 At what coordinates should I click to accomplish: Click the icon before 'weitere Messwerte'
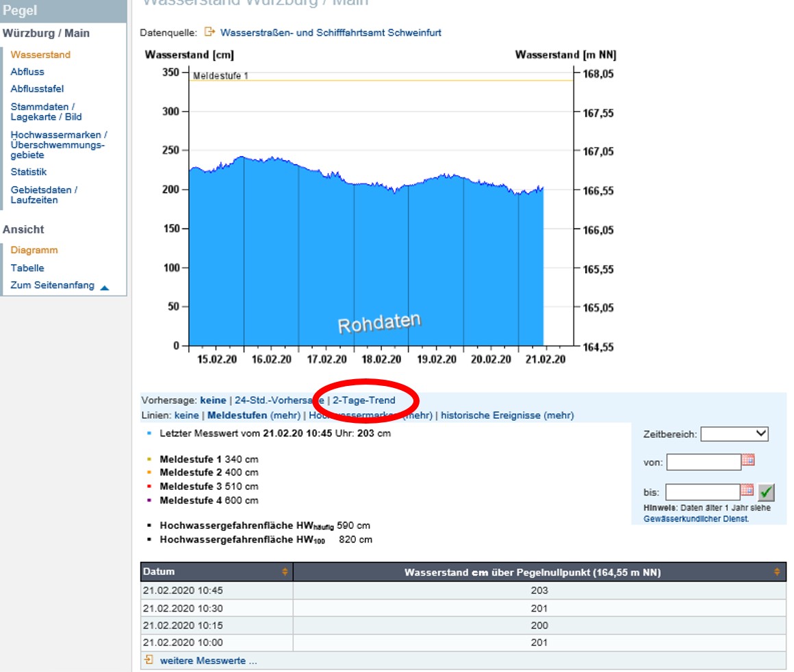[149, 660]
